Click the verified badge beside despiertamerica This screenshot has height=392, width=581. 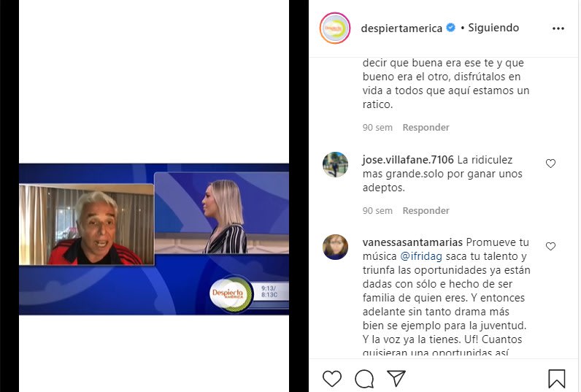pos(450,28)
